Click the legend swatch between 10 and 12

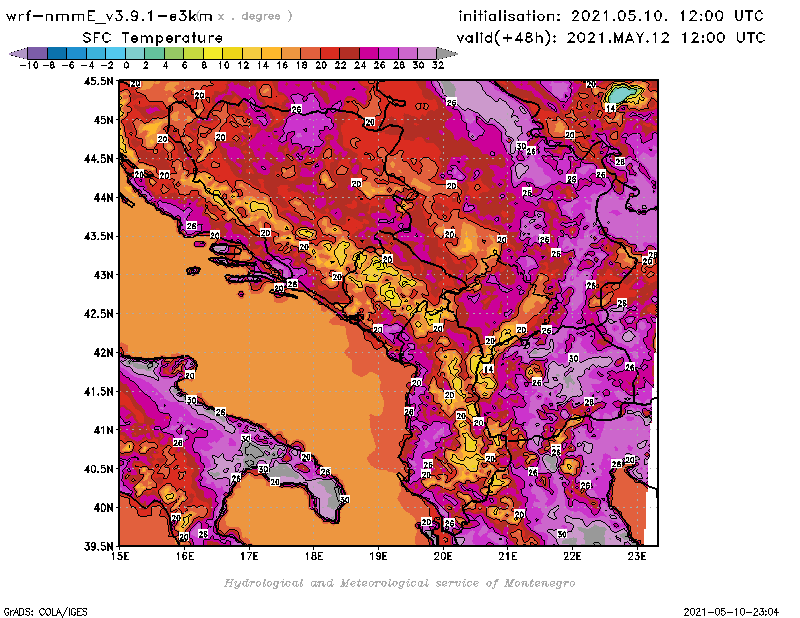tap(232, 53)
